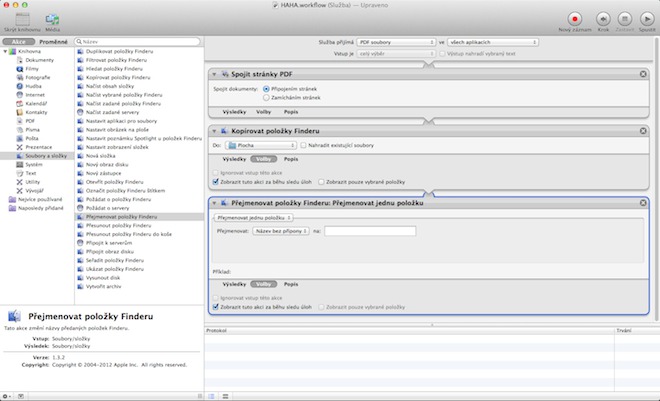This screenshot has height=401, width=660.
Task: Choose the Kalendář category icon
Action: pos(20,105)
